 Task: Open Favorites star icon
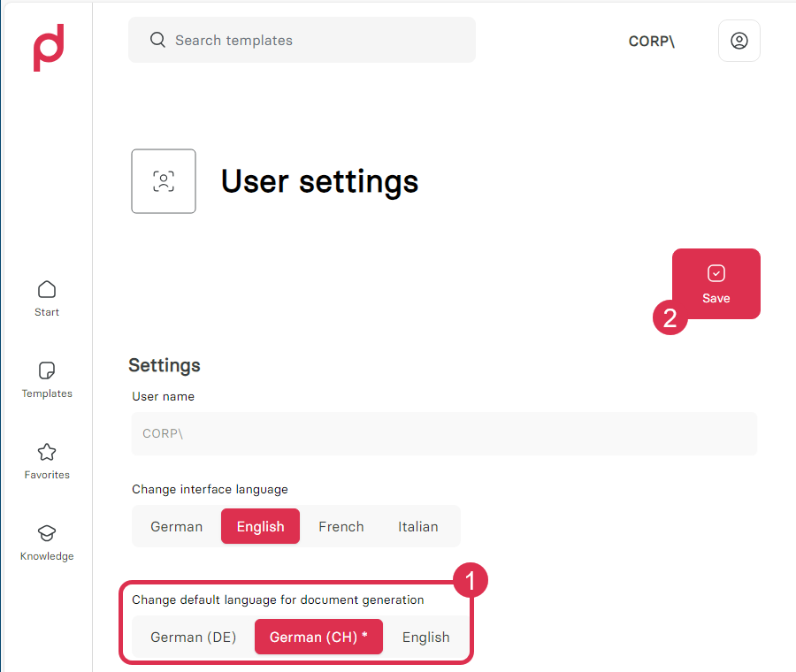pyautogui.click(x=47, y=452)
